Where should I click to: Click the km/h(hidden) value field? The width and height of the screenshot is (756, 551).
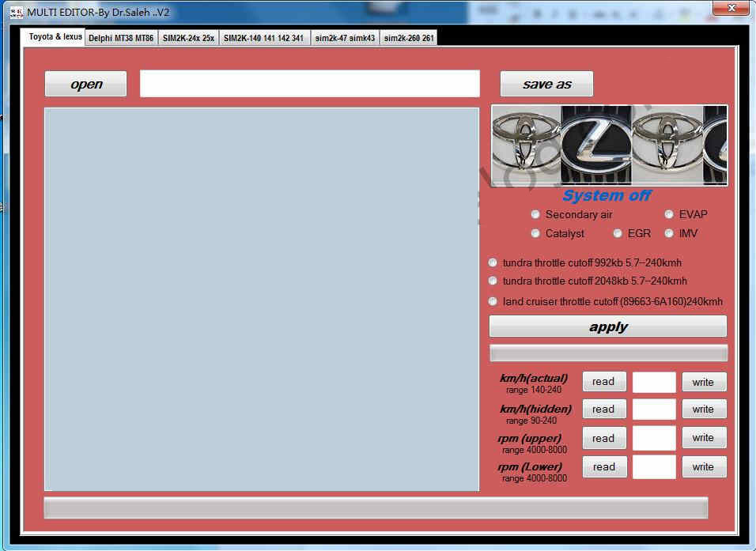pyautogui.click(x=654, y=409)
